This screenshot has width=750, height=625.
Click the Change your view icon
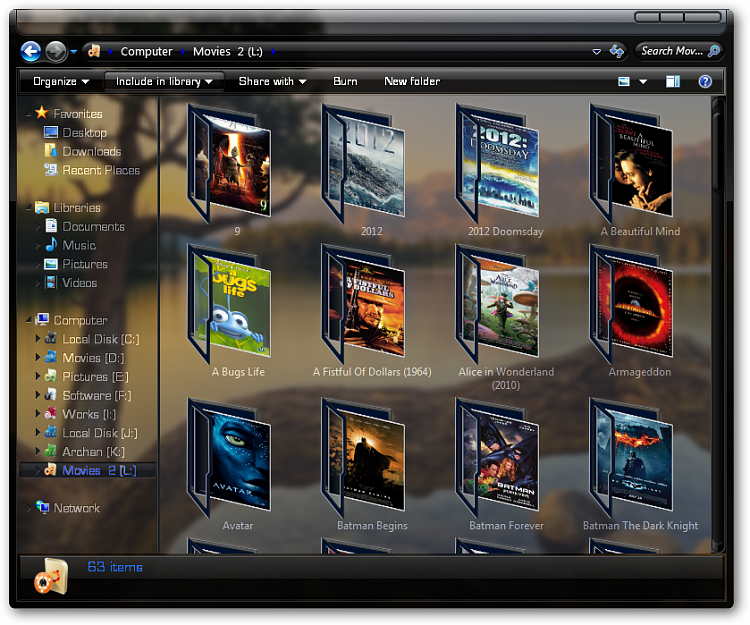pyautogui.click(x=624, y=81)
